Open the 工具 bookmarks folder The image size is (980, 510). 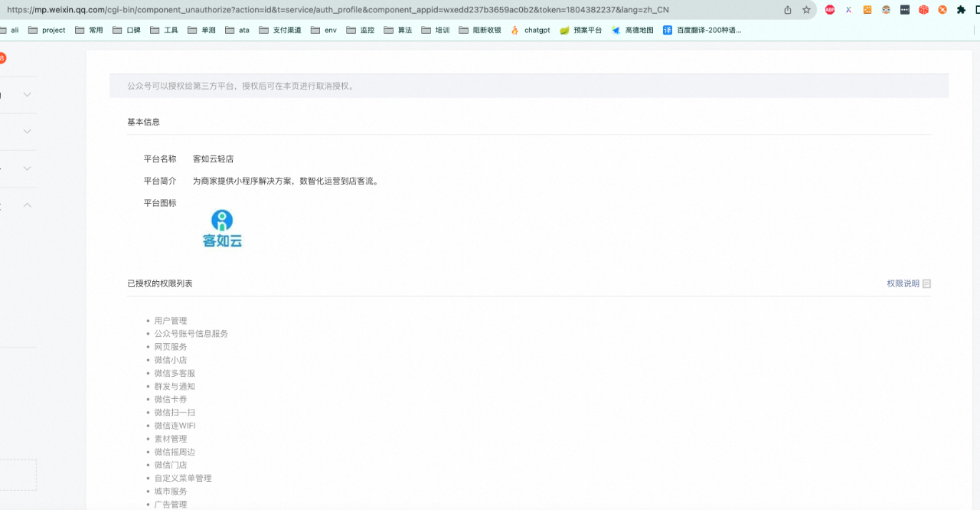[x=164, y=31]
